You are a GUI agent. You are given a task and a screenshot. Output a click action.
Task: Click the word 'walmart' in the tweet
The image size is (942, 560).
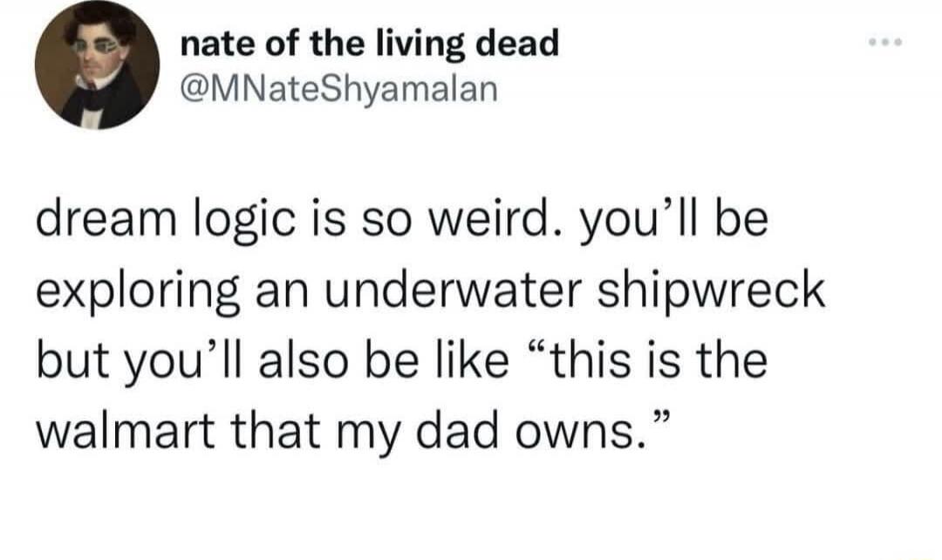[x=125, y=433]
